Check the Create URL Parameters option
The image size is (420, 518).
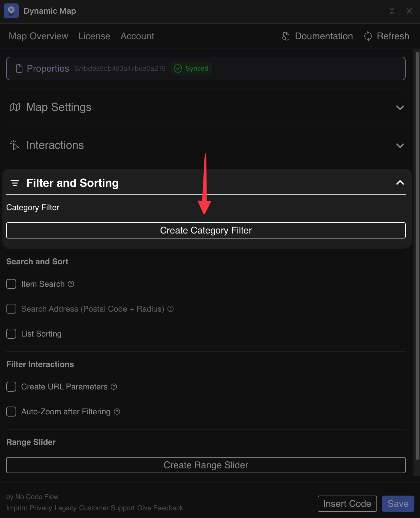(x=11, y=387)
